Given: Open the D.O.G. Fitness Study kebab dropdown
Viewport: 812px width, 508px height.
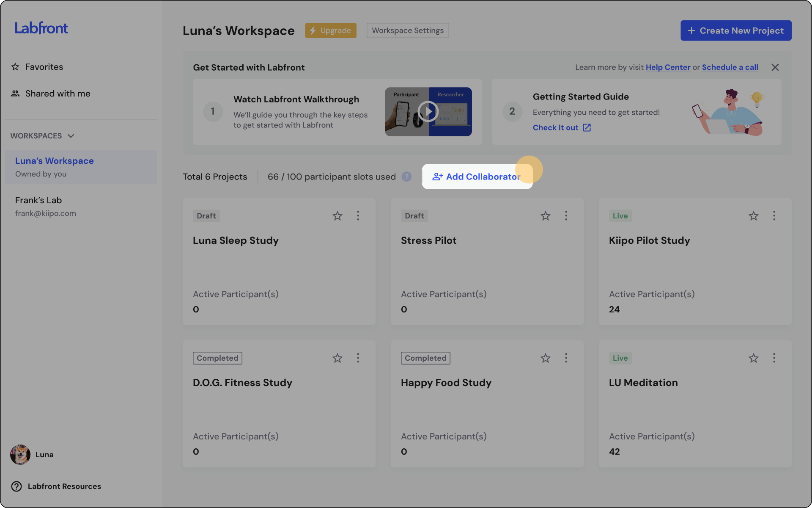Looking at the screenshot, I should 358,358.
